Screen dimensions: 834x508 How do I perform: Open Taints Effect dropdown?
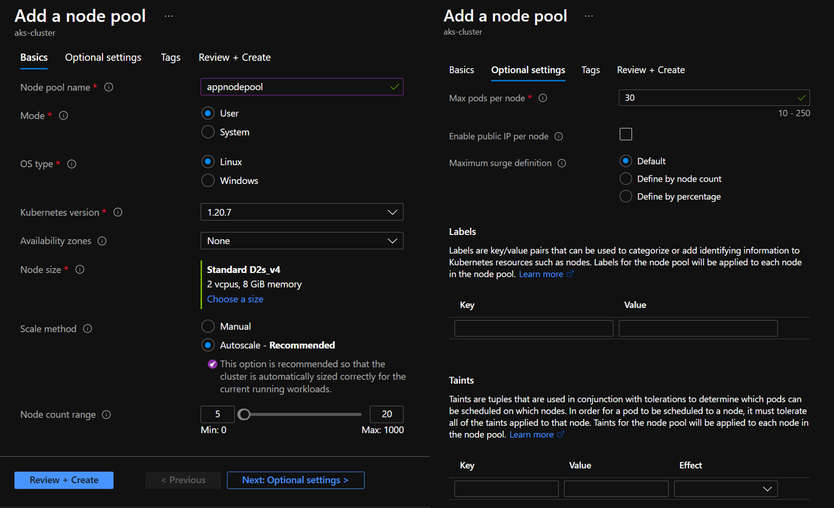(725, 489)
